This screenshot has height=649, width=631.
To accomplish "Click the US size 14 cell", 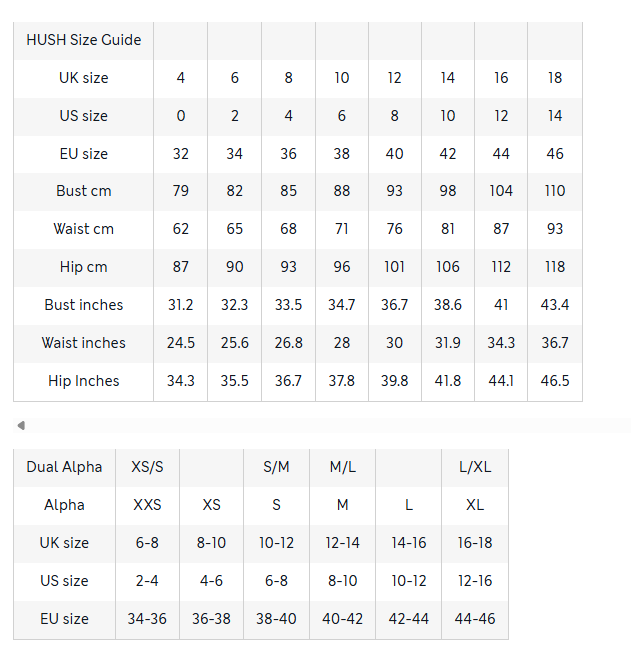I will [x=555, y=116].
